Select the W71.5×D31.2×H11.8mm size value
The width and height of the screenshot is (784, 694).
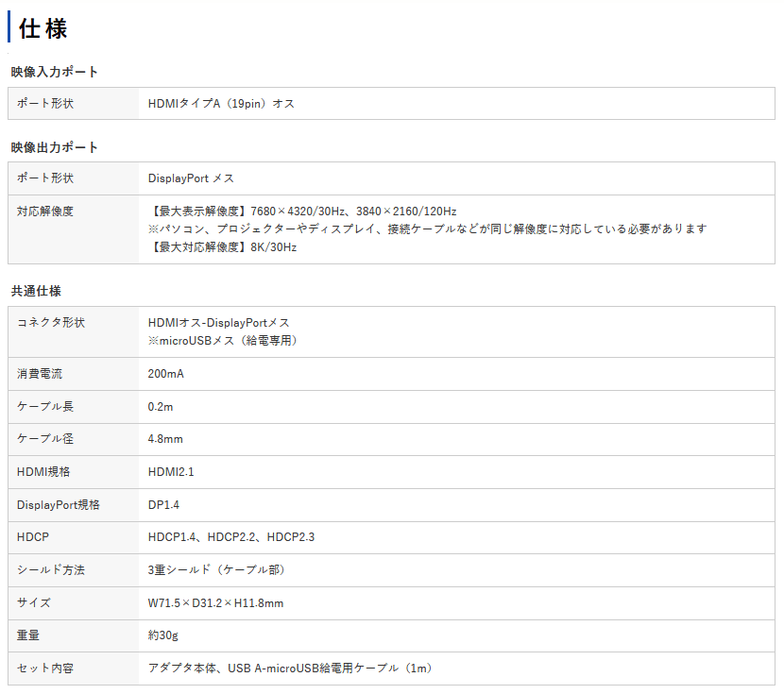215,603
